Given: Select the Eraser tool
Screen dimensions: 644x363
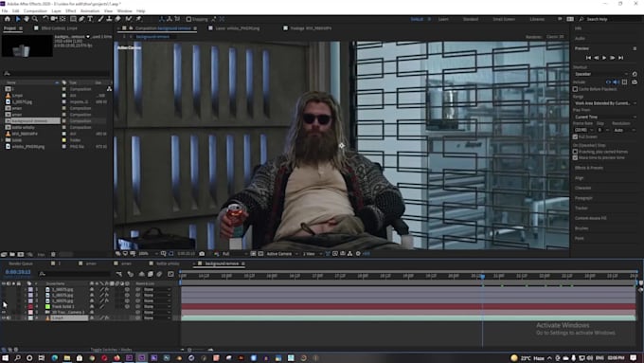Looking at the screenshot, I should coord(117,19).
